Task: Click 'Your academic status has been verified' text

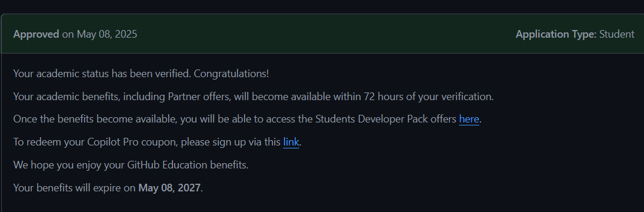Action: point(102,74)
